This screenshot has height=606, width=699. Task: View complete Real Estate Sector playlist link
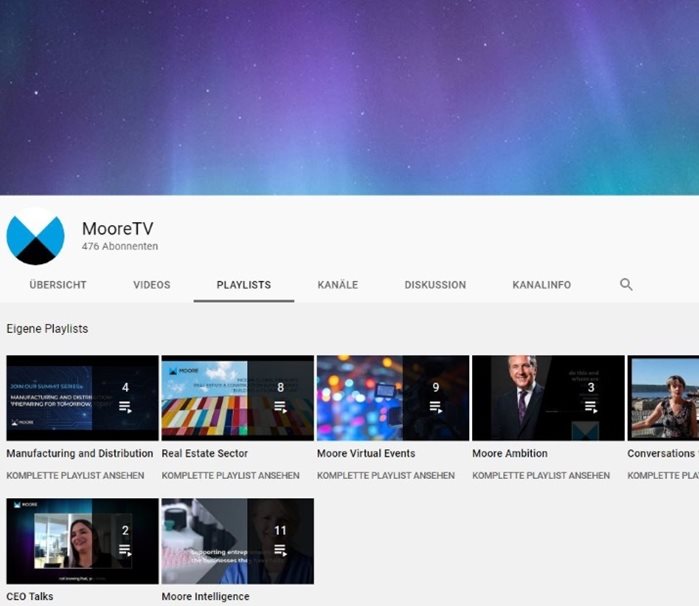[x=230, y=475]
